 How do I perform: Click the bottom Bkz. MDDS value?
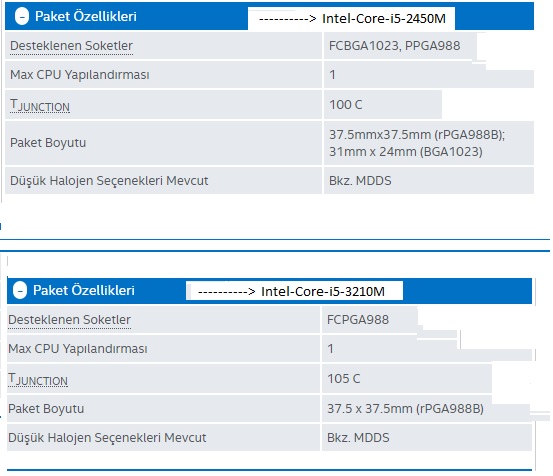coord(358,438)
